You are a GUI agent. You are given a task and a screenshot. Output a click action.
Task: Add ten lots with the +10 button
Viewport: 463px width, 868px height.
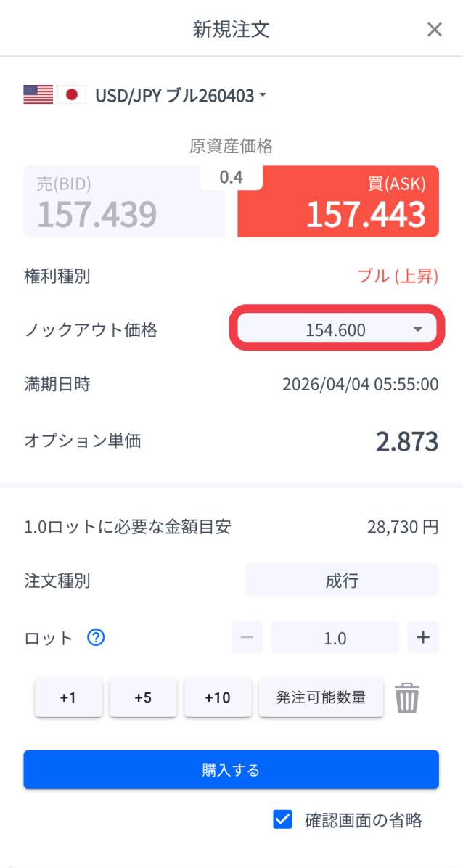point(218,697)
